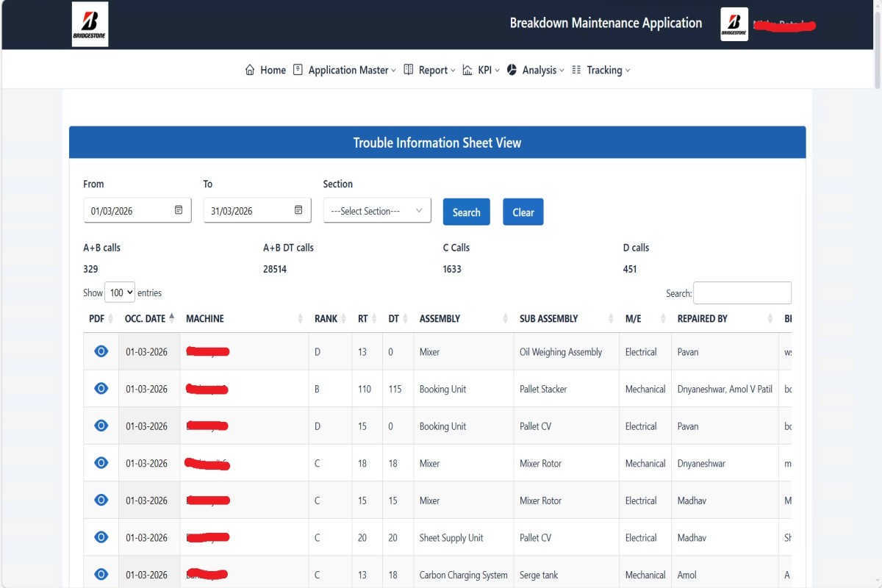Change the Show entries count dropdown
The image size is (882, 588).
(x=120, y=293)
